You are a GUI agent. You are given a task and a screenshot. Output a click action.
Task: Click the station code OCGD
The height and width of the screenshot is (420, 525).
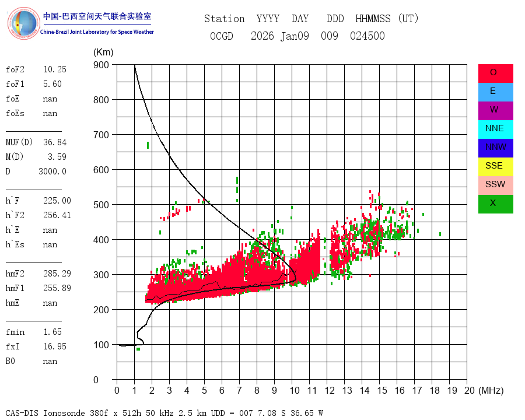point(222,36)
